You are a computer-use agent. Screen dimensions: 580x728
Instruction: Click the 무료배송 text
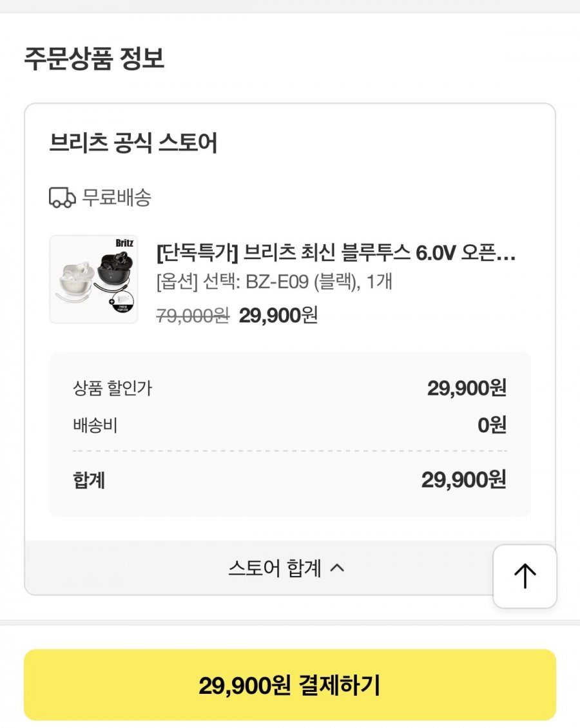(117, 198)
